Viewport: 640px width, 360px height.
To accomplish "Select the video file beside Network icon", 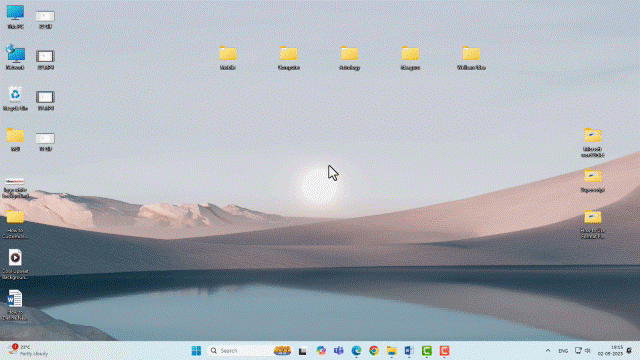I will [x=45, y=60].
